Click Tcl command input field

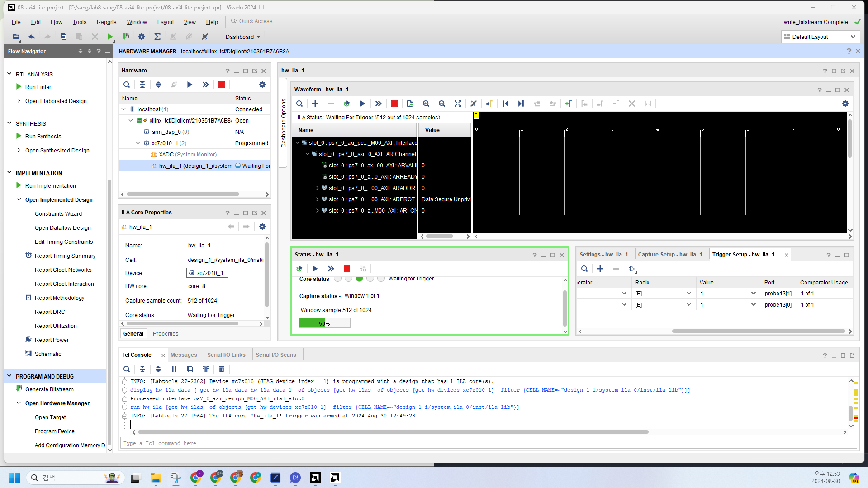pos(489,443)
